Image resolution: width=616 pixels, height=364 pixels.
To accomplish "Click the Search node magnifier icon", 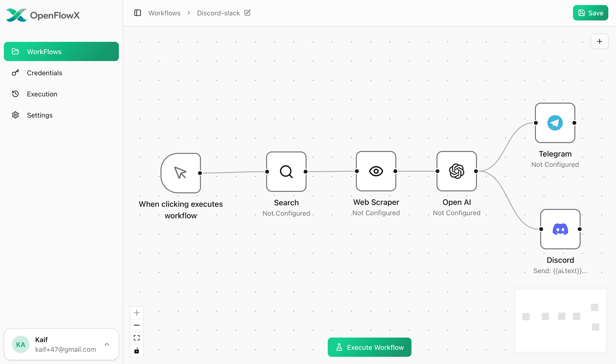I will (x=286, y=172).
